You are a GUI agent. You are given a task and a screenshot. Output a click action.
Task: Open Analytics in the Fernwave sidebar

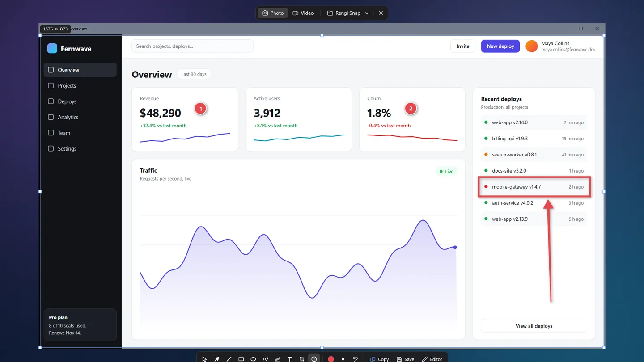80,117
